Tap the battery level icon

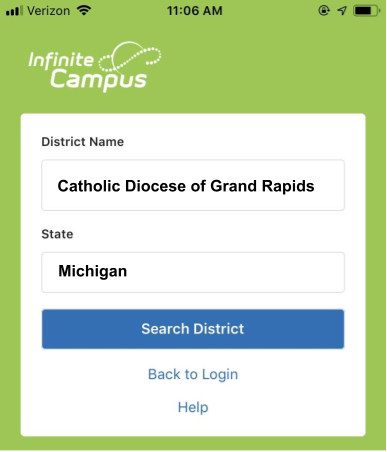(367, 11)
